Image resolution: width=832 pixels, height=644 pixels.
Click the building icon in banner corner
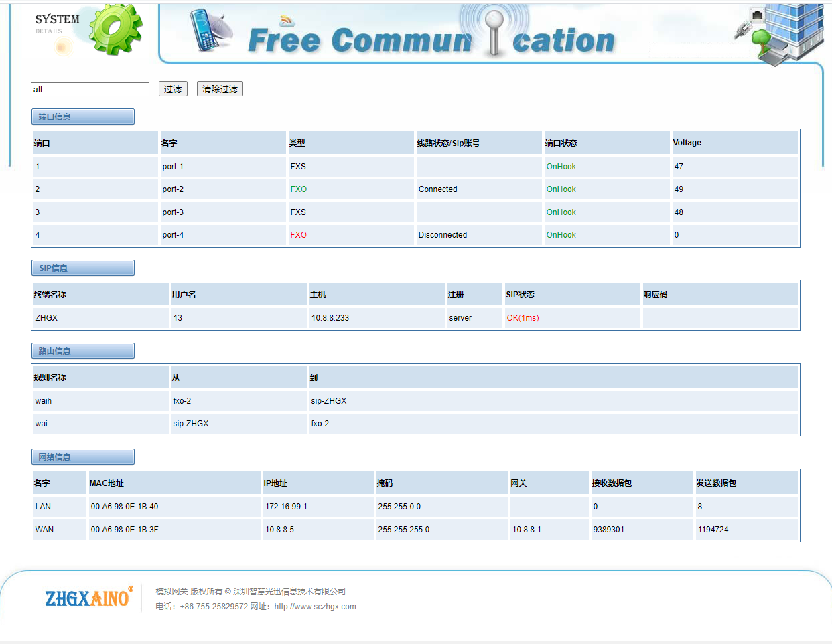pyautogui.click(x=777, y=33)
